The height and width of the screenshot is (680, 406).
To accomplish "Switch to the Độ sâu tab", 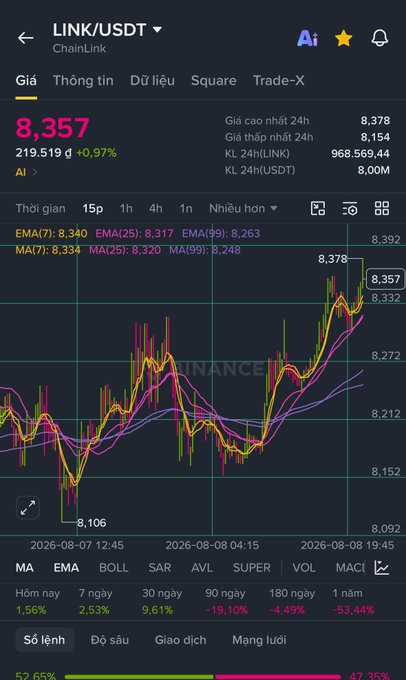I will pos(110,640).
